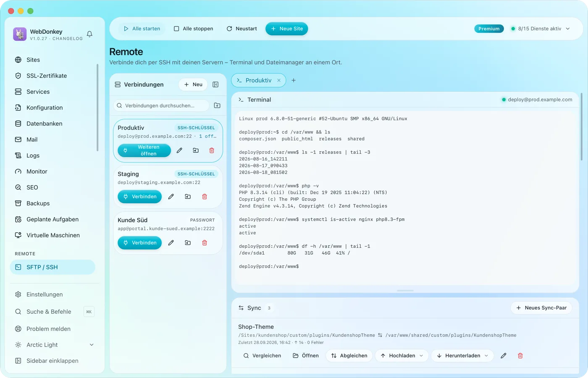Open the notifications bell
Image resolution: width=588 pixels, height=378 pixels.
89,34
